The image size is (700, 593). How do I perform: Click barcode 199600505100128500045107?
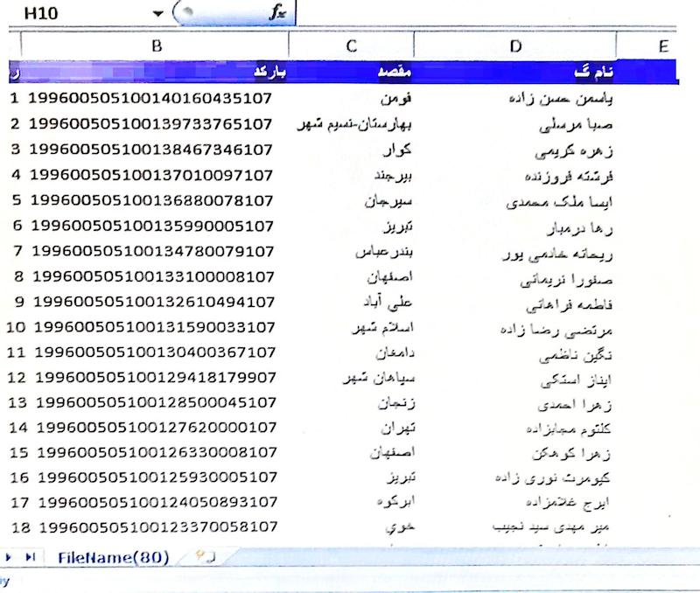[157, 402]
